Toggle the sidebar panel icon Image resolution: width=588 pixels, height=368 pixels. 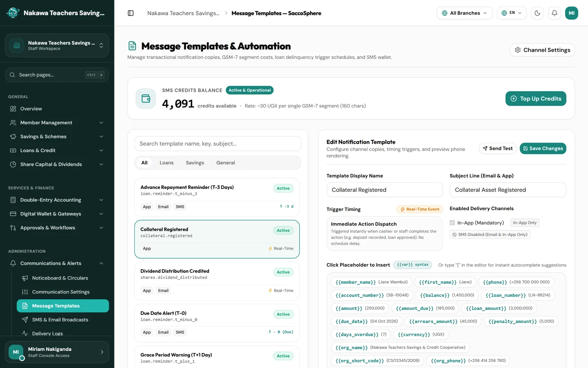tap(131, 13)
